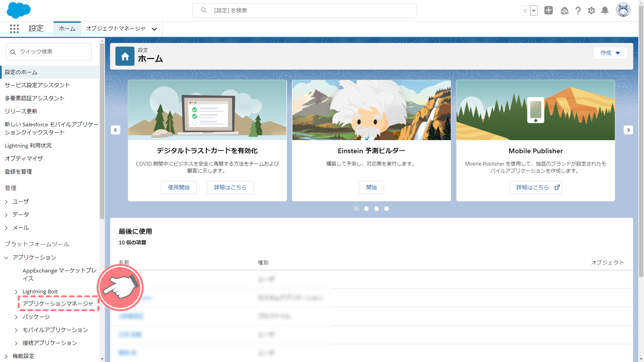Click the 種別 column header
The image size is (644, 362).
pos(263,263)
